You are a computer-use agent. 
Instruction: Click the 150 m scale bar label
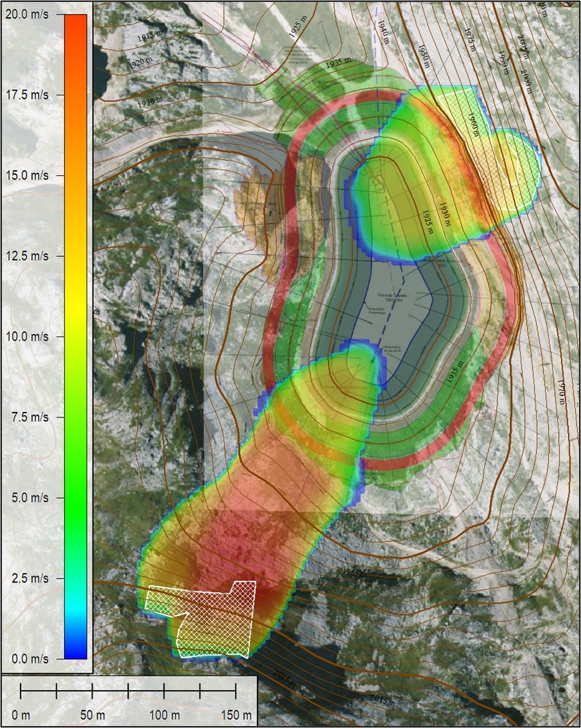point(236,715)
